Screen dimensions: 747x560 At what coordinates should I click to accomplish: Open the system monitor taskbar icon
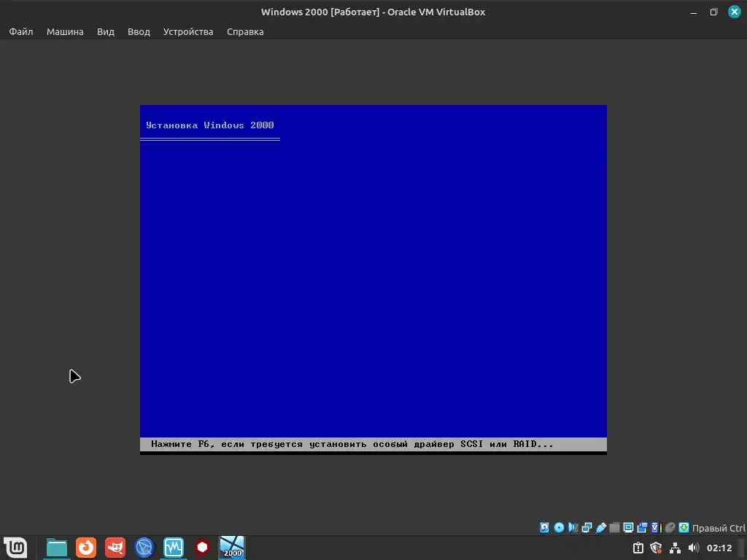point(174,548)
